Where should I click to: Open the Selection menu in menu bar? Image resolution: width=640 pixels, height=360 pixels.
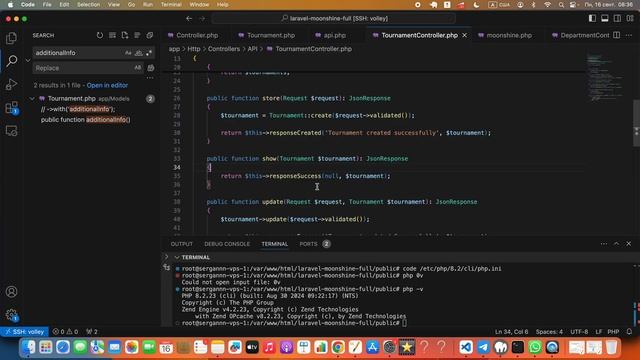coord(88,4)
